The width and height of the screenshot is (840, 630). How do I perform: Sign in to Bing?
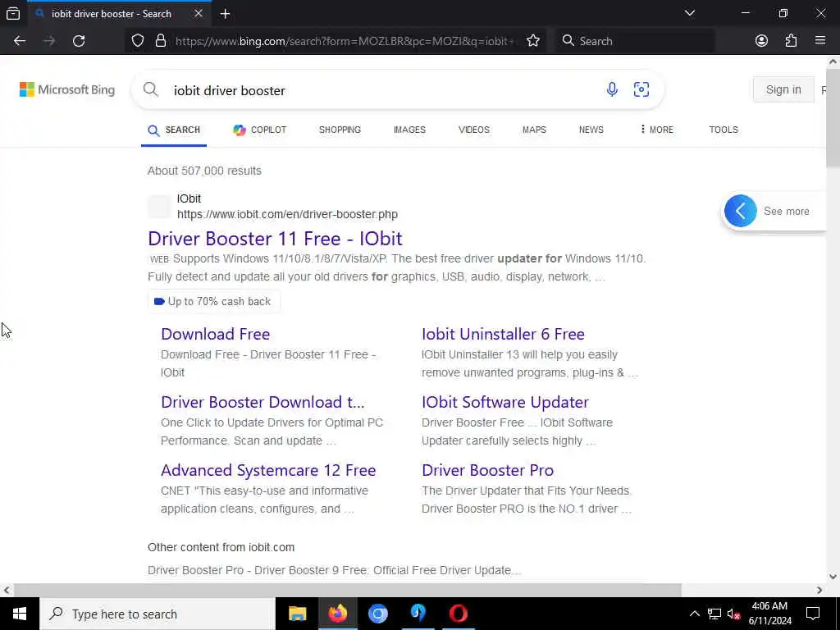coord(783,89)
